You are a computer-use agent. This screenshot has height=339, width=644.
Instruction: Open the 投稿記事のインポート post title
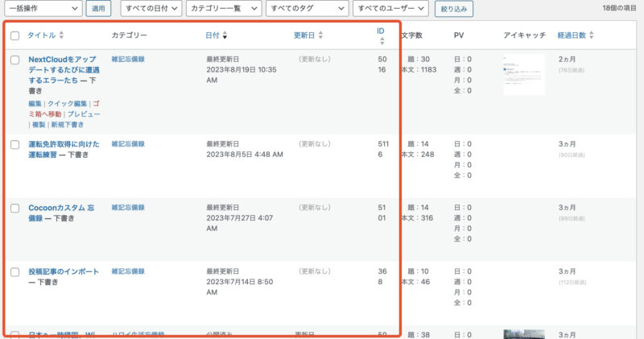click(64, 271)
